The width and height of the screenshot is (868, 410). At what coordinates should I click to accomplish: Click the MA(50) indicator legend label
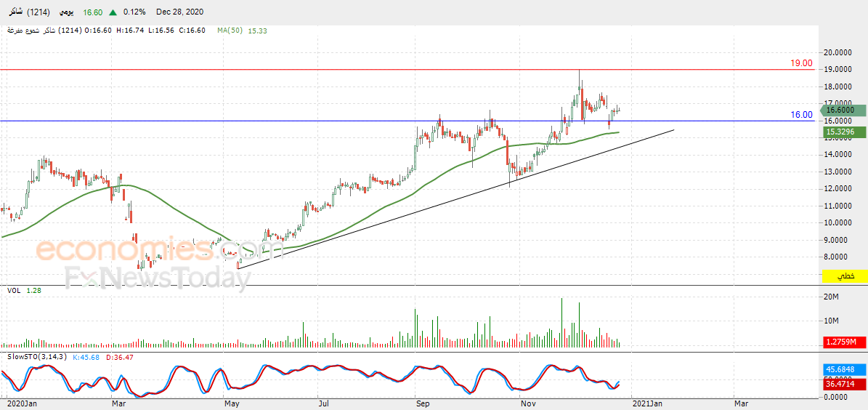point(230,31)
